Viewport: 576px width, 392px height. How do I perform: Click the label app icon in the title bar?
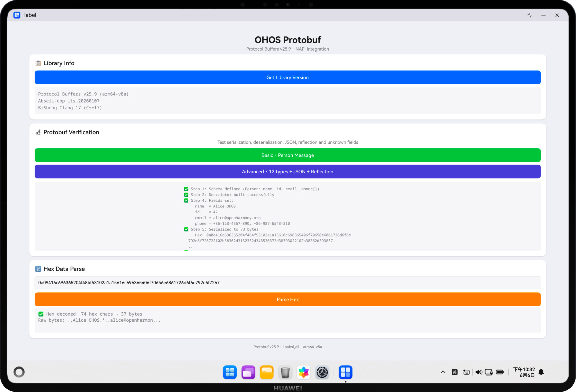17,15
